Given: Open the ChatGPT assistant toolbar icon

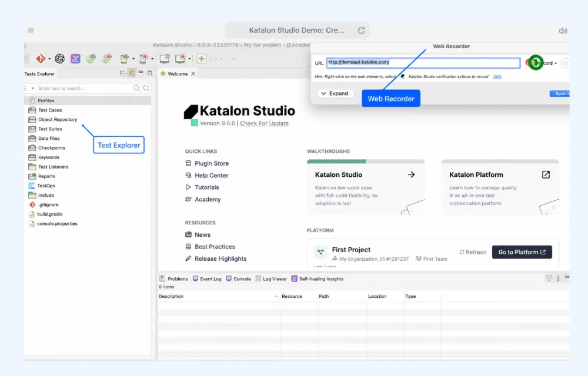Looking at the screenshot, I should tap(59, 58).
